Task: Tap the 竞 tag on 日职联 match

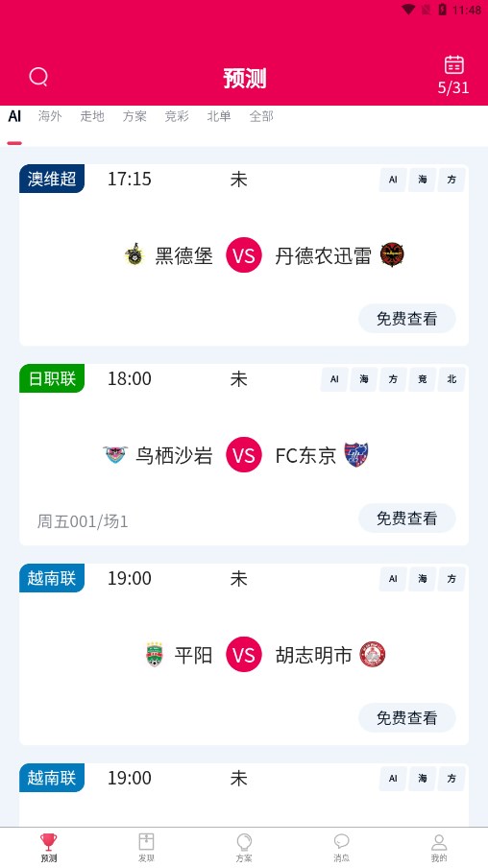Action: pyautogui.click(x=423, y=379)
